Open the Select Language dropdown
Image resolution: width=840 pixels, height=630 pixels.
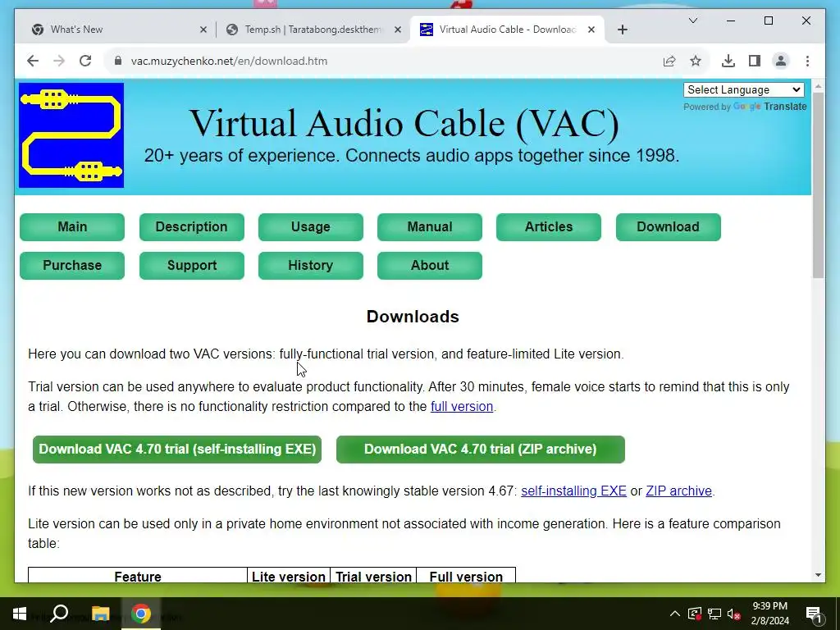[743, 90]
